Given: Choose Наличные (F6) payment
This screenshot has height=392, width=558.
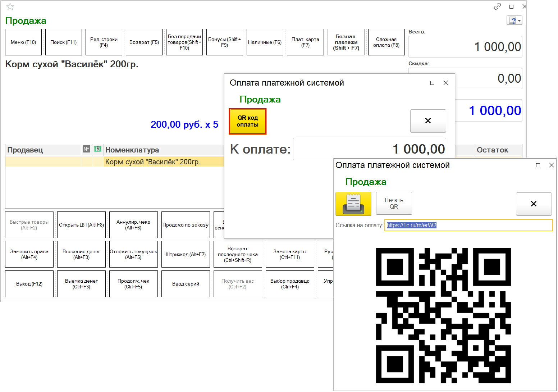Looking at the screenshot, I should [265, 42].
